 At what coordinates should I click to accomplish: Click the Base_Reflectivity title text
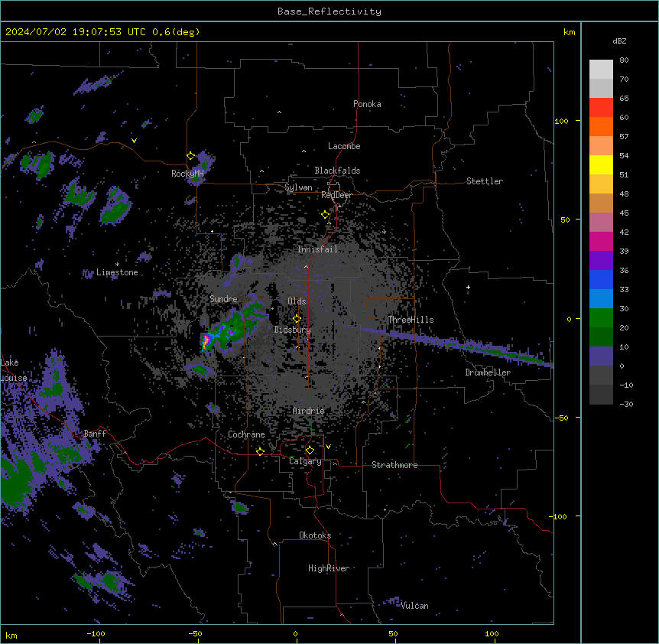pyautogui.click(x=329, y=11)
